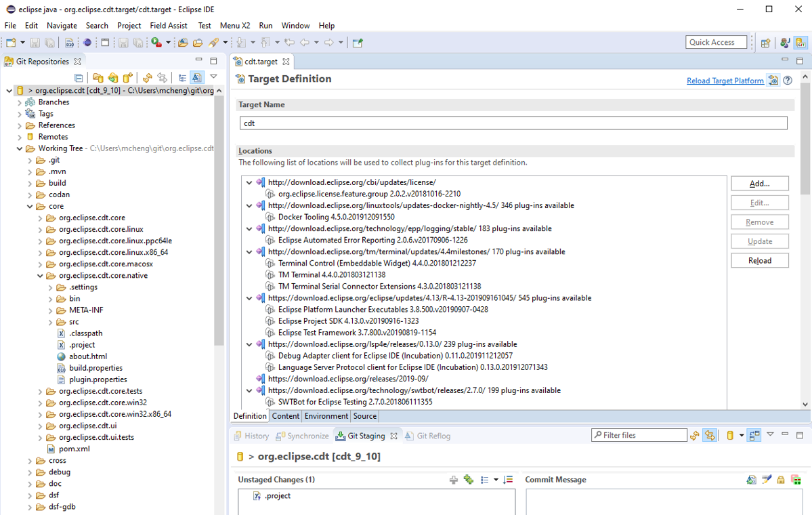The image size is (812, 515).
Task: Open the Project menu
Action: coord(129,25)
